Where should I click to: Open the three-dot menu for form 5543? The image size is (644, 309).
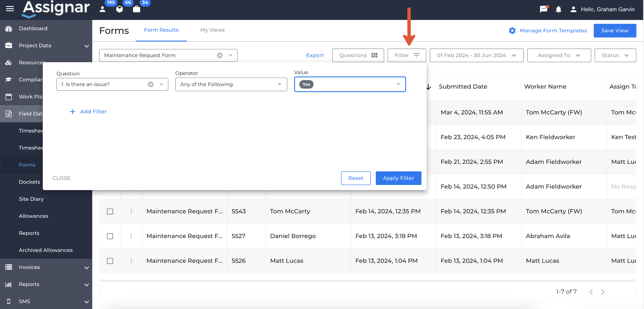131,211
